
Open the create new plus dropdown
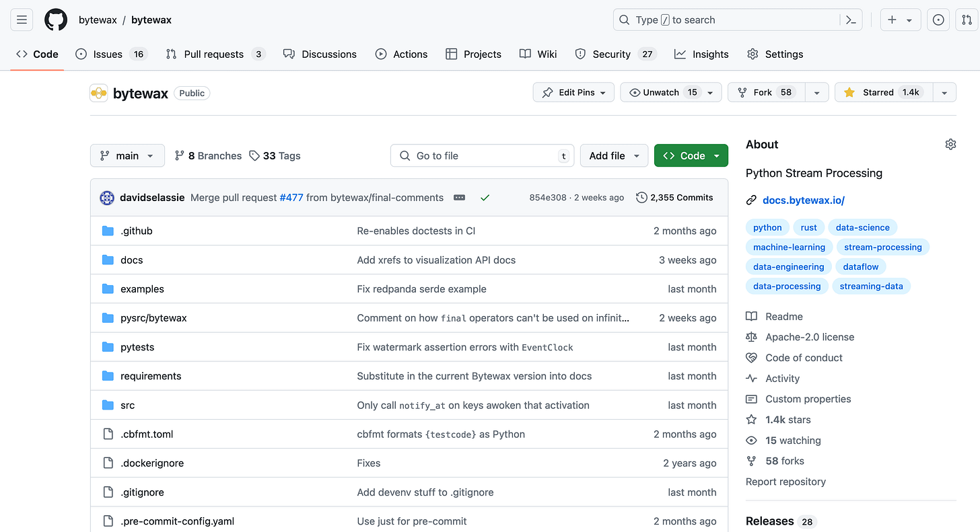[900, 20]
